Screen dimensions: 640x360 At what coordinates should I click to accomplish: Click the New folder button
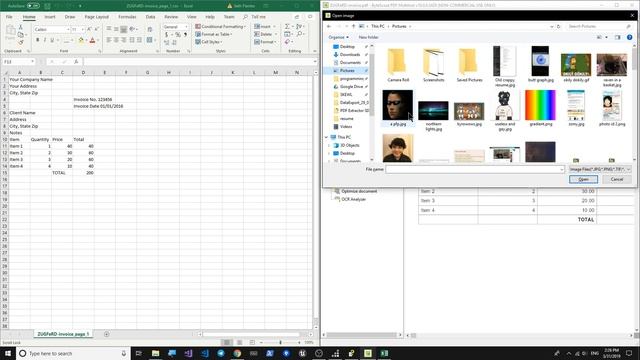[x=368, y=37]
